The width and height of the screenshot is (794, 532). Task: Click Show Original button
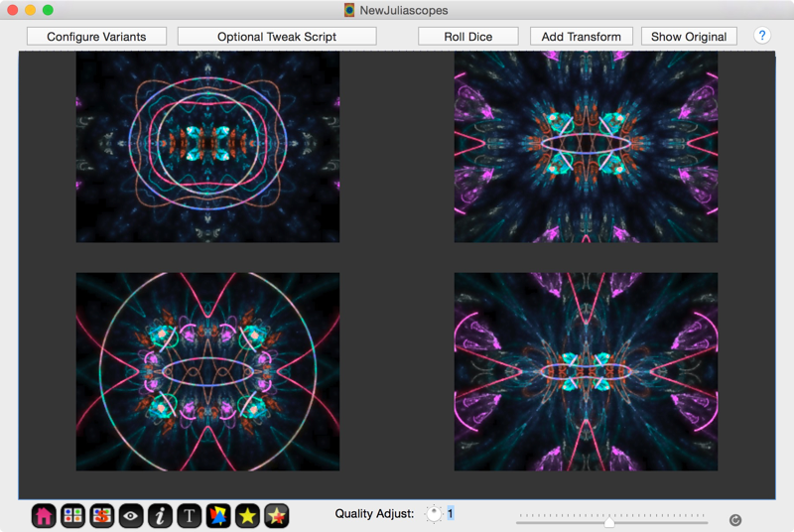(689, 37)
